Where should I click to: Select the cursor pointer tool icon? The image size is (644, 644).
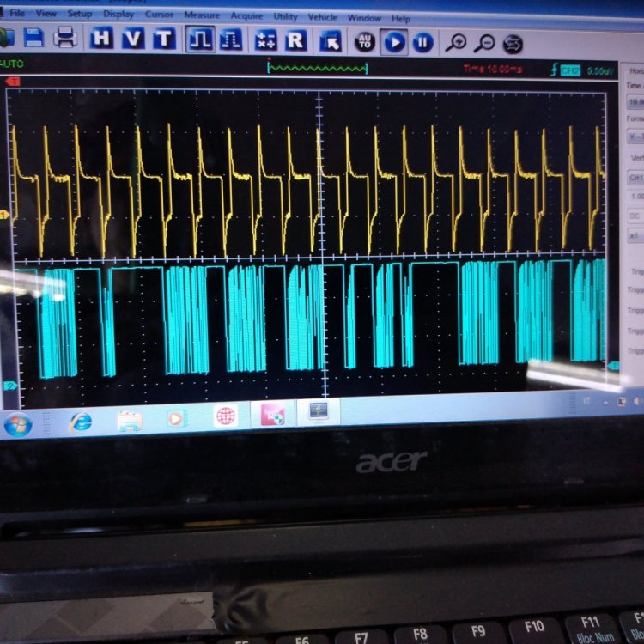pyautogui.click(x=329, y=41)
